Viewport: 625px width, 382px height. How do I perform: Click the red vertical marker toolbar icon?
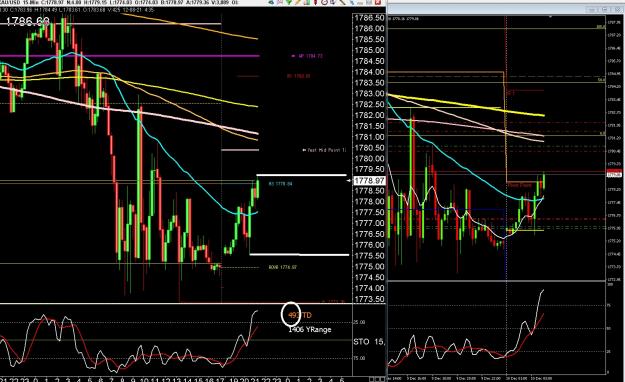pos(315,2)
